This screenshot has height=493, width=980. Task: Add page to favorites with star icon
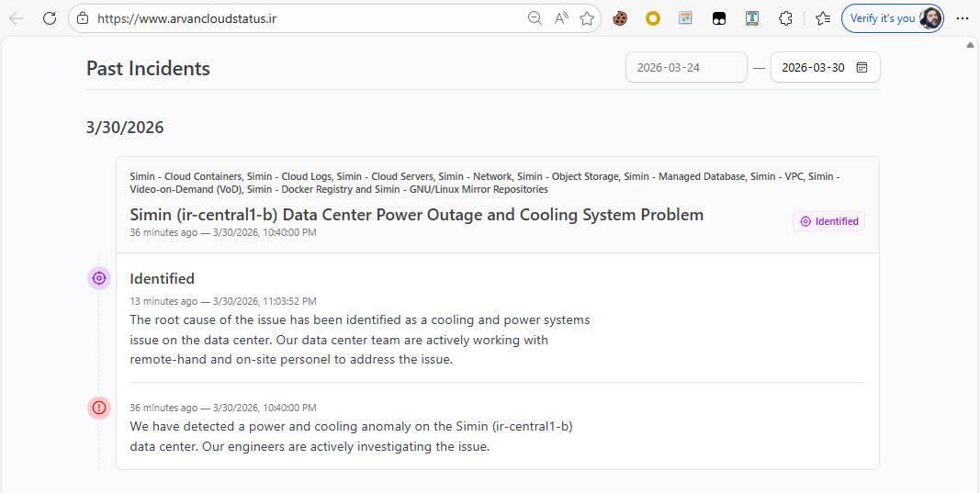pyautogui.click(x=587, y=18)
